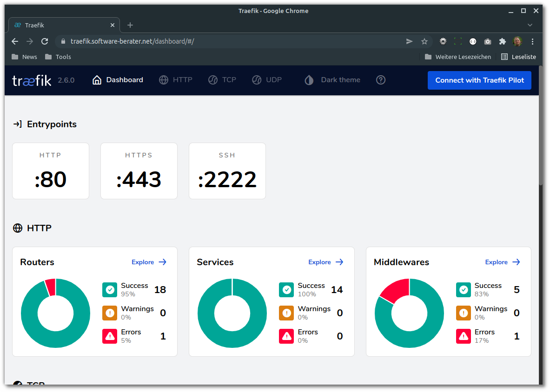The image size is (550, 392).
Task: Click the green screenshot-frame extension icon
Action: 458,41
